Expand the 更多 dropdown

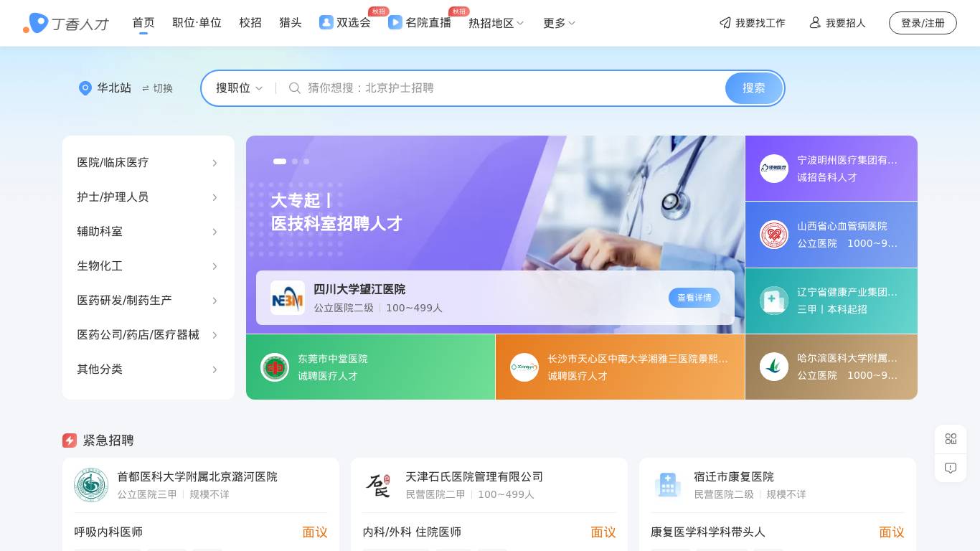point(573,23)
